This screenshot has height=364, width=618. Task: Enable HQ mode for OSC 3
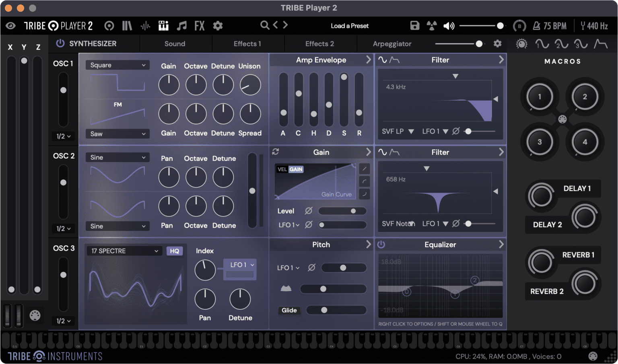point(175,251)
